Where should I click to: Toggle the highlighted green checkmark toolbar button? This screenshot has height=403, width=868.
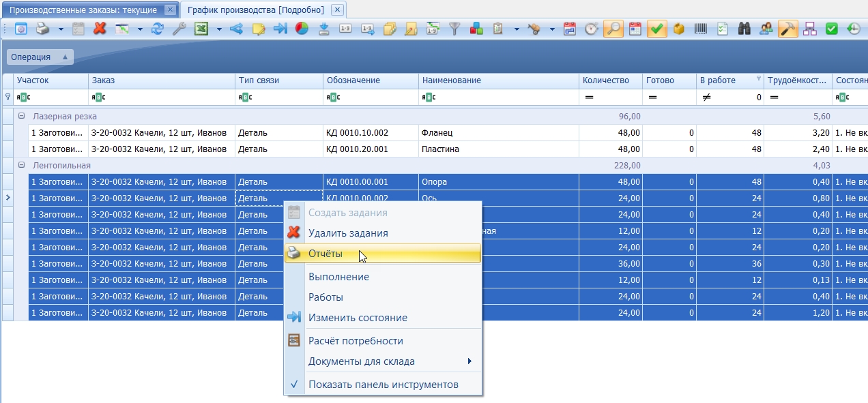tap(657, 29)
